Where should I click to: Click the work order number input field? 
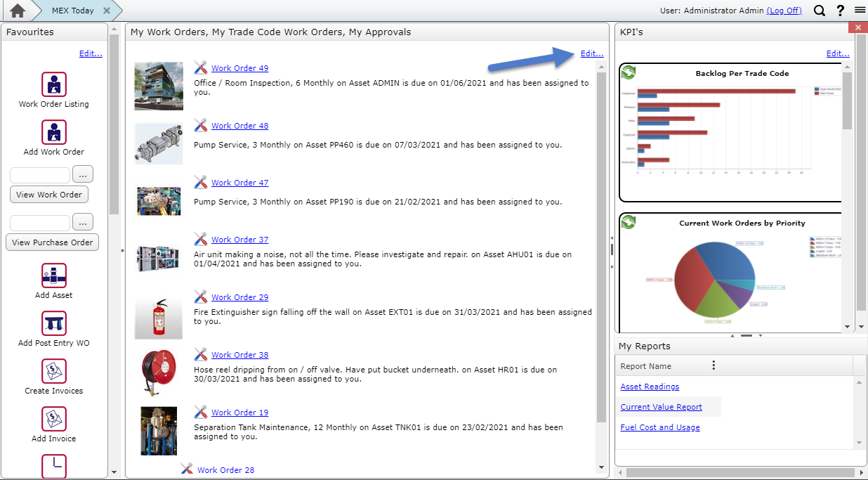(40, 174)
